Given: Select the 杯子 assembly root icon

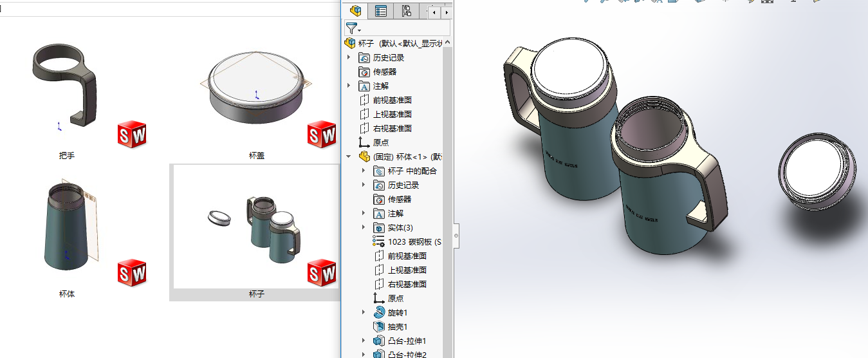Looking at the screenshot, I should click(350, 43).
